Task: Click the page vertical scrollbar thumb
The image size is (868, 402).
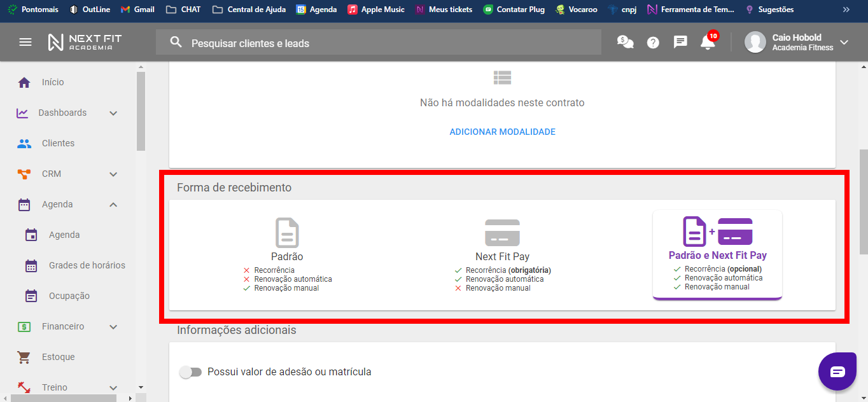Action: click(x=864, y=202)
